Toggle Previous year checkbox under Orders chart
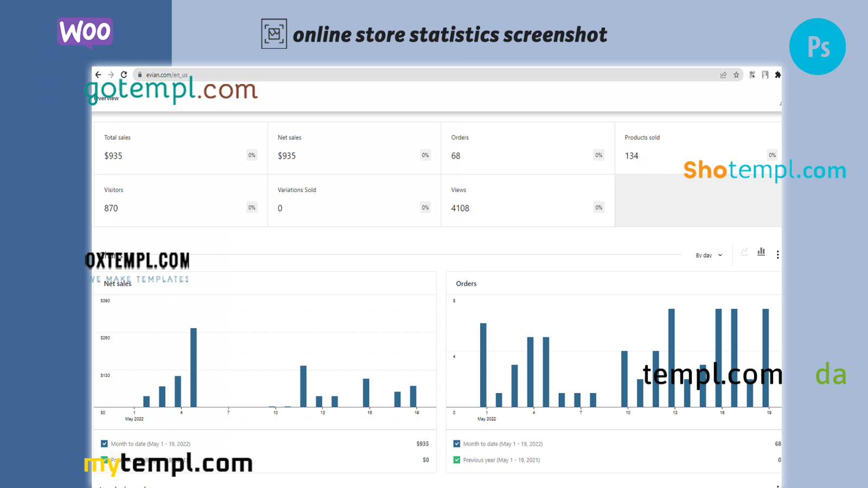 point(457,460)
